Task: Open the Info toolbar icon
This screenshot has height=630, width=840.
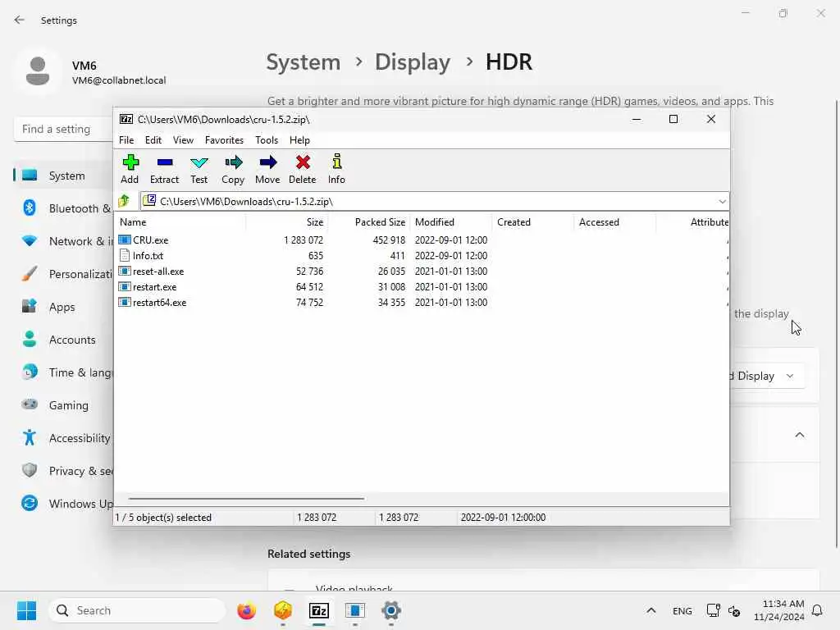Action: (x=336, y=169)
